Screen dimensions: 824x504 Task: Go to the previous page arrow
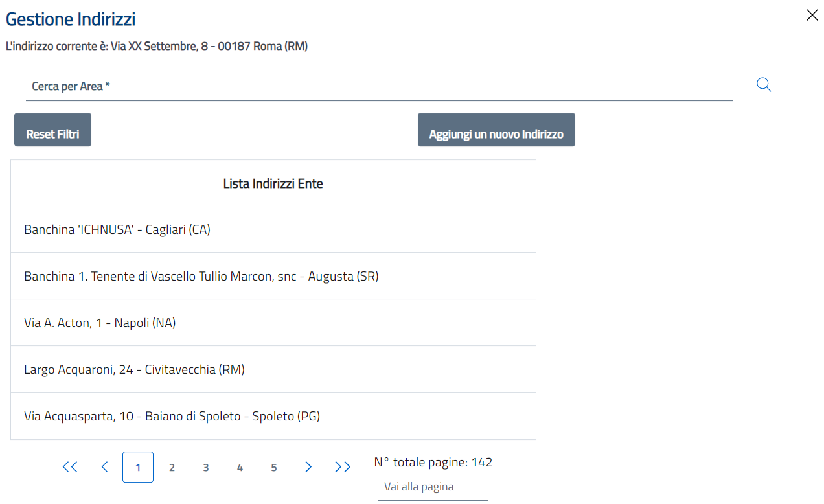(x=104, y=467)
